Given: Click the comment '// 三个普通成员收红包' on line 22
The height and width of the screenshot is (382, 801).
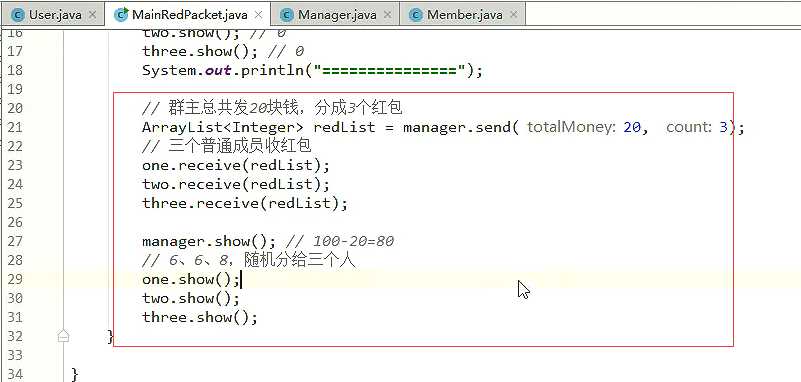Looking at the screenshot, I should coord(227,147).
